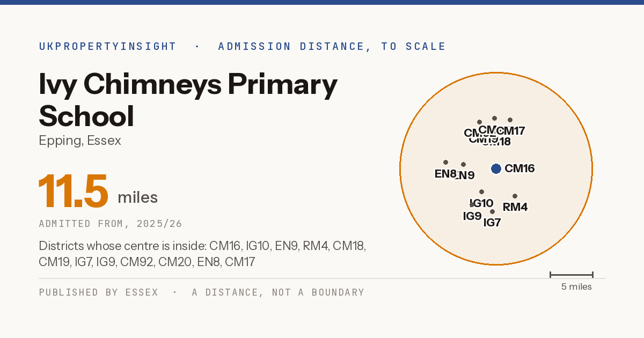The width and height of the screenshot is (644, 338).
Task: Click the Admission distance, to scale heading
Action: pos(332,46)
